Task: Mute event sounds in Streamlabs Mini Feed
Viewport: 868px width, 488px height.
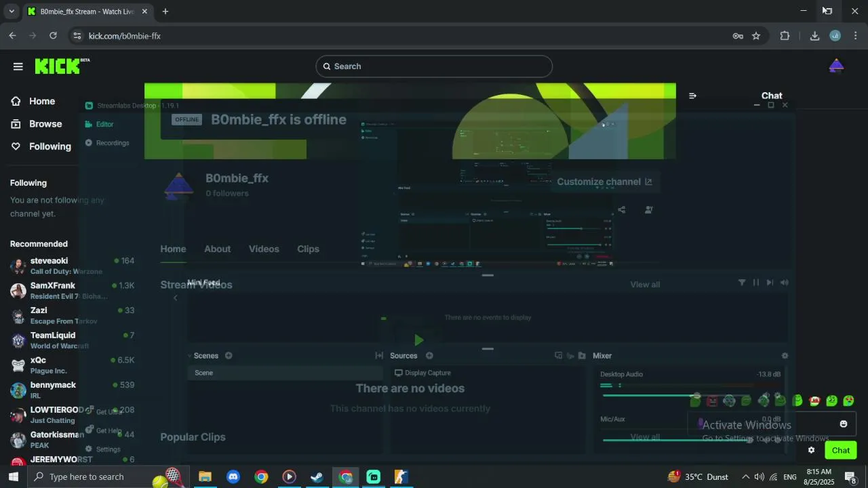Action: coord(785,283)
